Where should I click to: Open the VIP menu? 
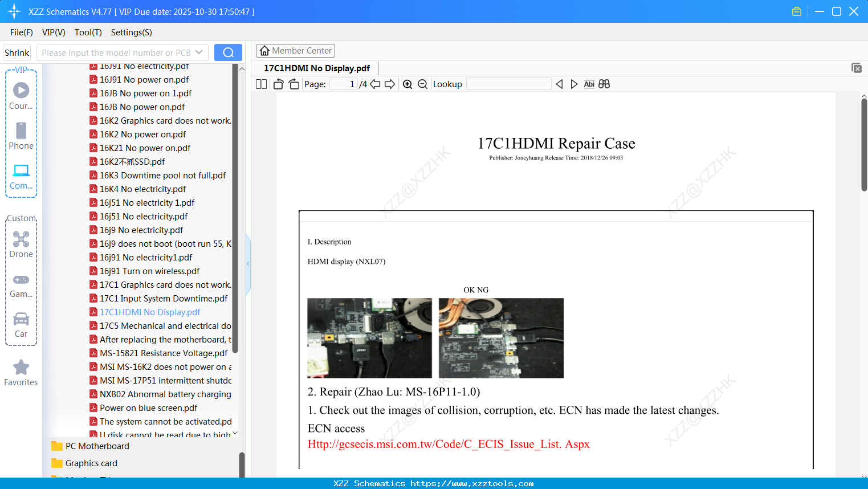pos(54,32)
